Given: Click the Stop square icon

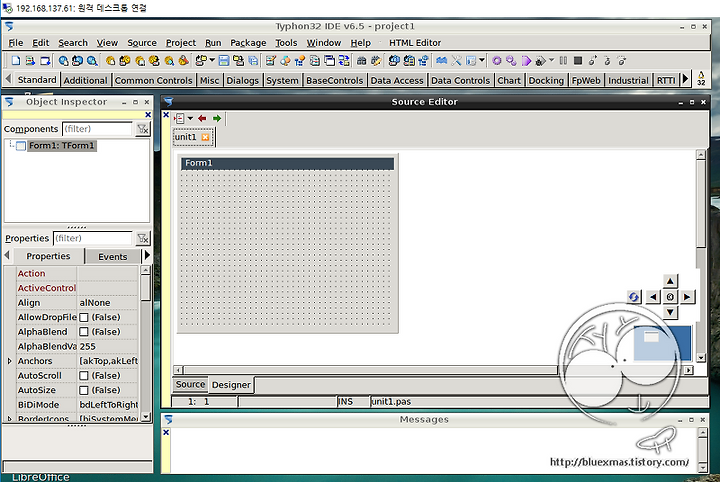Looking at the screenshot, I should [578, 61].
